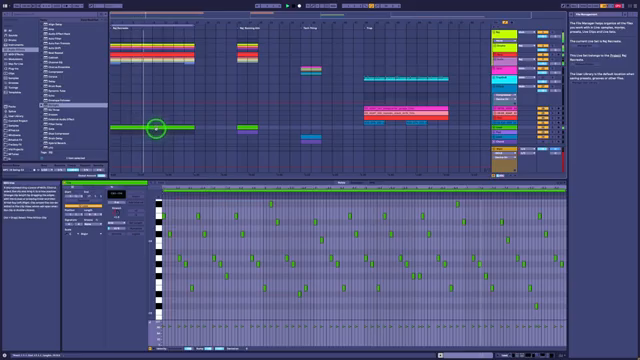
Task: Open Packs place in browser
Action: pyautogui.click(x=12, y=107)
